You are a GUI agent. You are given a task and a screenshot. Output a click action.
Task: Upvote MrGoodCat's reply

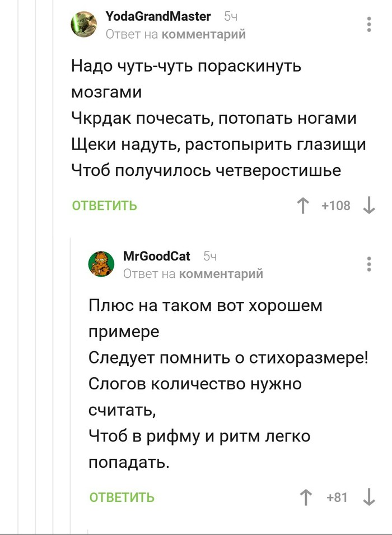(306, 497)
